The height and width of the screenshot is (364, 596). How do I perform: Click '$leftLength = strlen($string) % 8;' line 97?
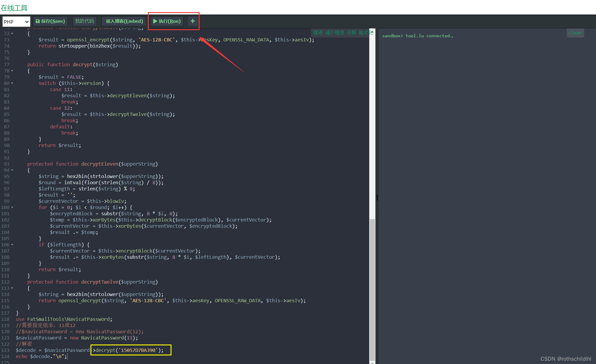click(87, 189)
